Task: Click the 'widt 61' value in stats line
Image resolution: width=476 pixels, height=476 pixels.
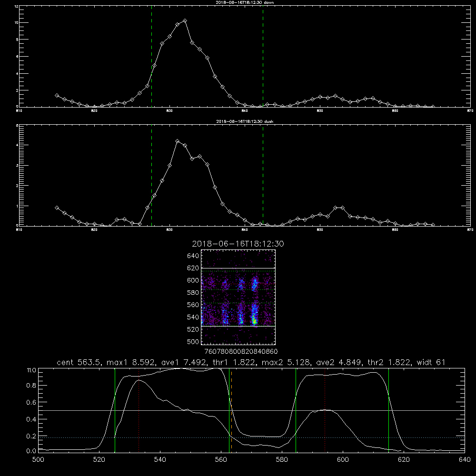Action: [431, 362]
